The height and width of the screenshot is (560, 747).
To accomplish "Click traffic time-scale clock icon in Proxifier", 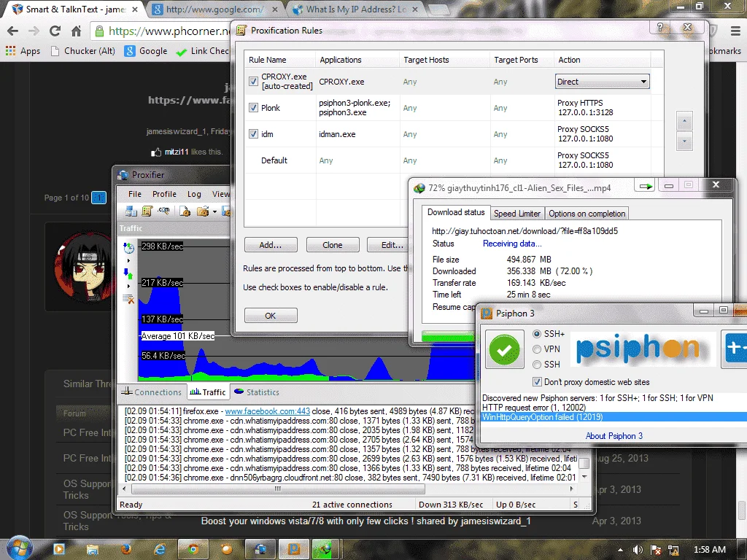I will (128, 247).
